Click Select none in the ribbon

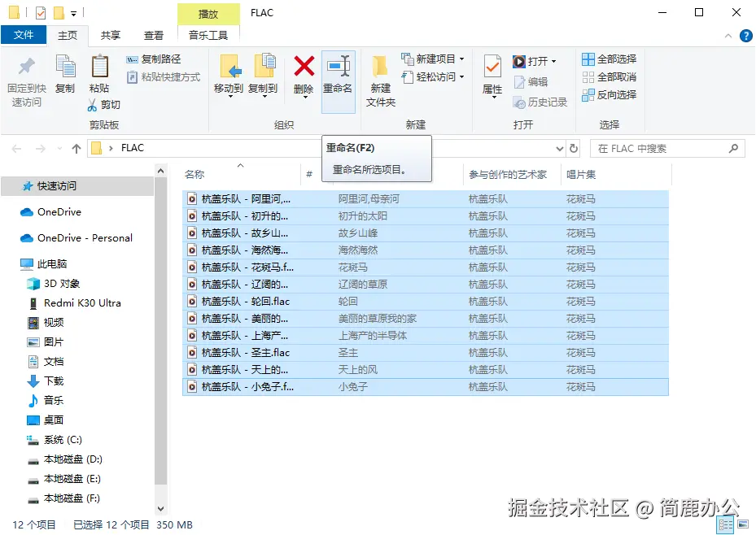(609, 77)
